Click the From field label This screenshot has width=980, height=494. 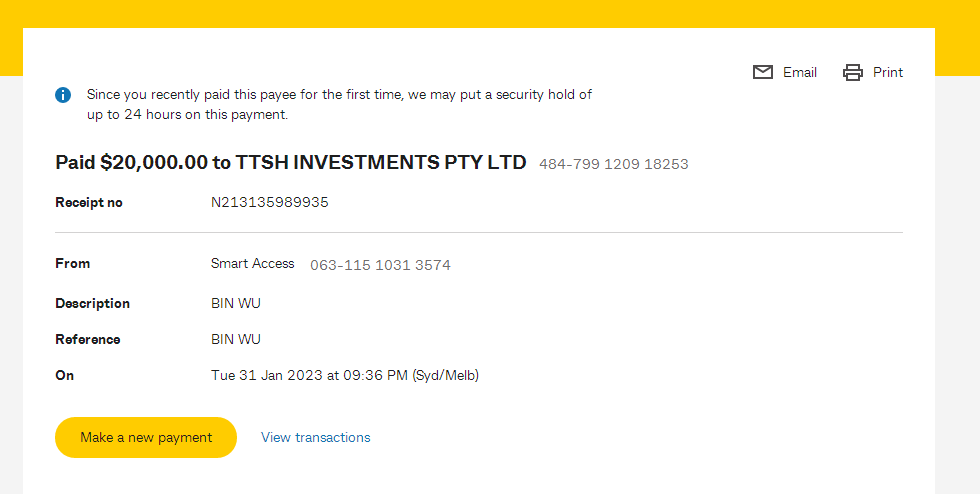72,263
